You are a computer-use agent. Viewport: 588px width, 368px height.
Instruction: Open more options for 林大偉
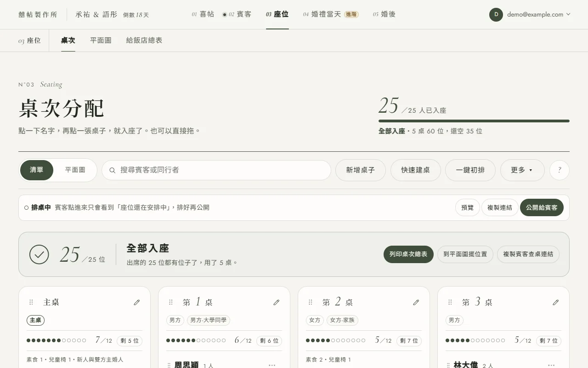tap(551, 365)
